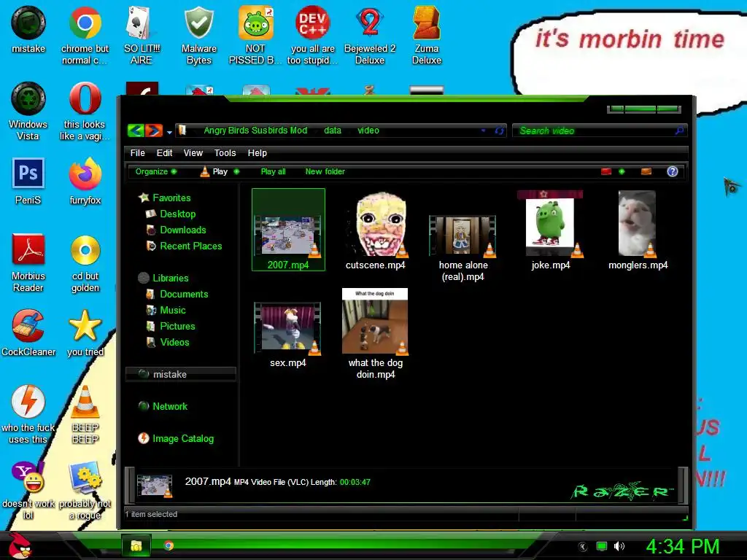Select 'mistake' in navigation pane
The width and height of the screenshot is (747, 560).
point(181,374)
